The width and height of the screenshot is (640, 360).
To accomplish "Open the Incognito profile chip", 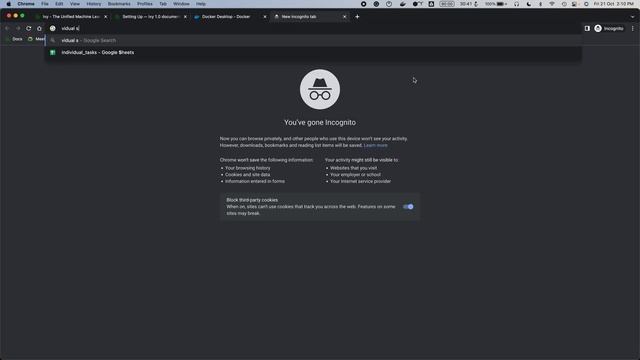I will tap(609, 29).
